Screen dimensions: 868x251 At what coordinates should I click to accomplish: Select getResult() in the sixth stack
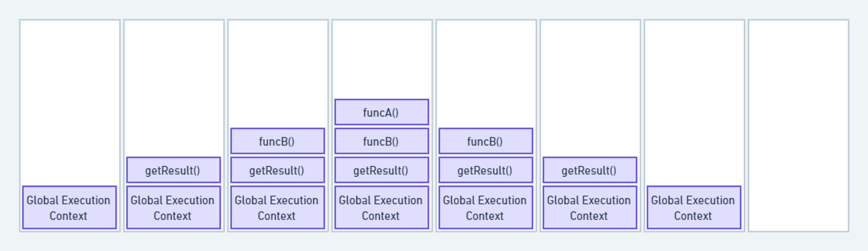click(590, 170)
